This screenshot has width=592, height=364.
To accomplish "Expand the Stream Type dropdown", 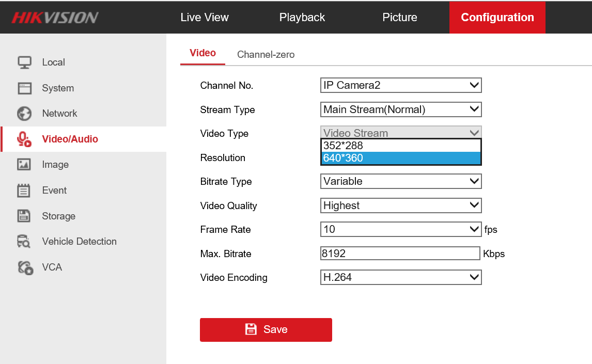I will pyautogui.click(x=400, y=109).
